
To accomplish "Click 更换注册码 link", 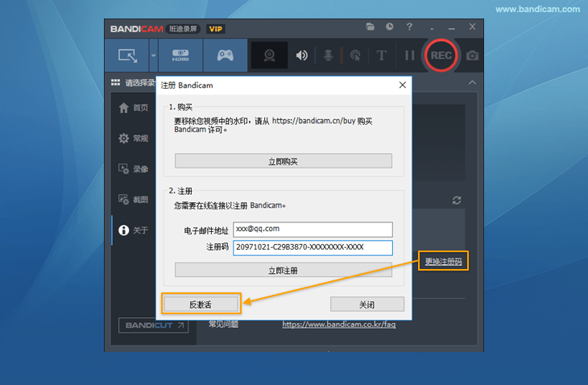I will 443,261.
